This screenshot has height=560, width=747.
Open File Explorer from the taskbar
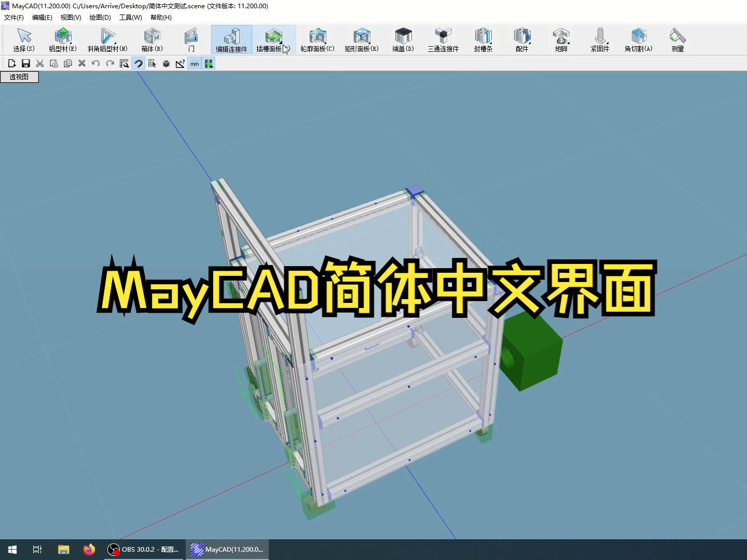(x=63, y=549)
